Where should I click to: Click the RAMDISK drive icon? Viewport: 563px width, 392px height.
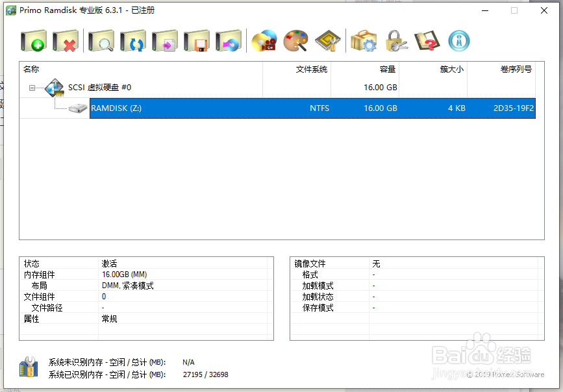(x=78, y=108)
